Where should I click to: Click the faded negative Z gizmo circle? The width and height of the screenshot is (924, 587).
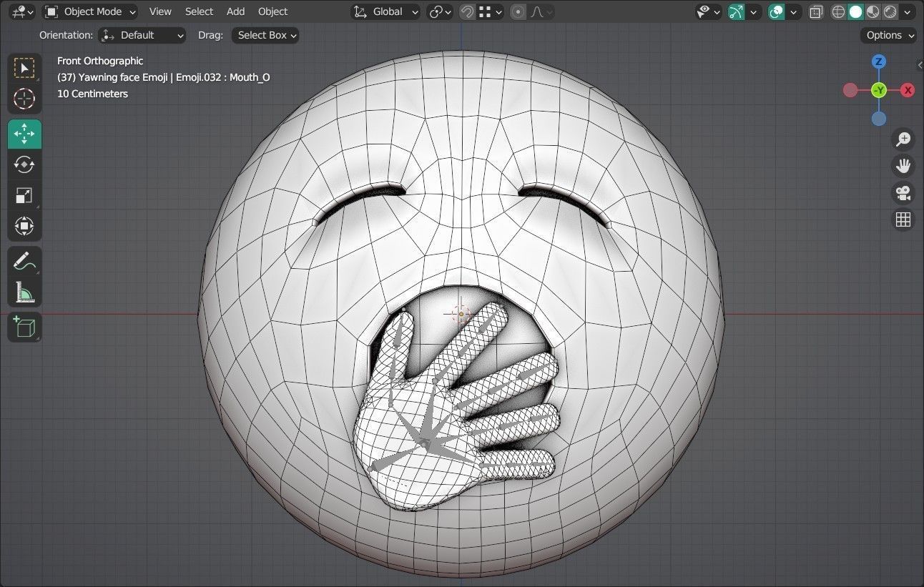coord(879,119)
